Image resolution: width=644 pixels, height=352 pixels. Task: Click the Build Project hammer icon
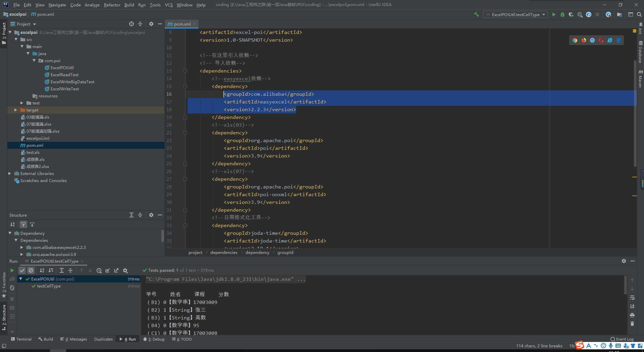pos(476,14)
